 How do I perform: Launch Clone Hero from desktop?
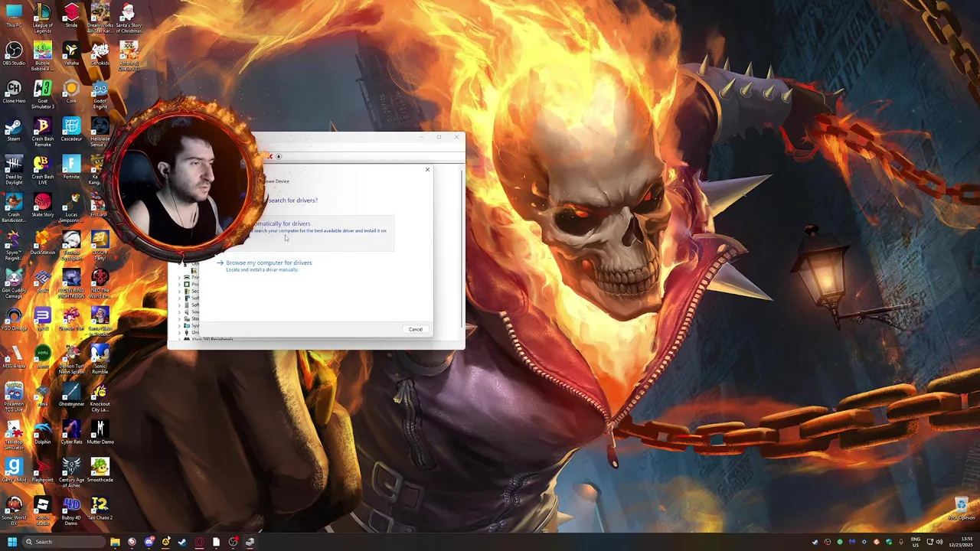pos(14,92)
